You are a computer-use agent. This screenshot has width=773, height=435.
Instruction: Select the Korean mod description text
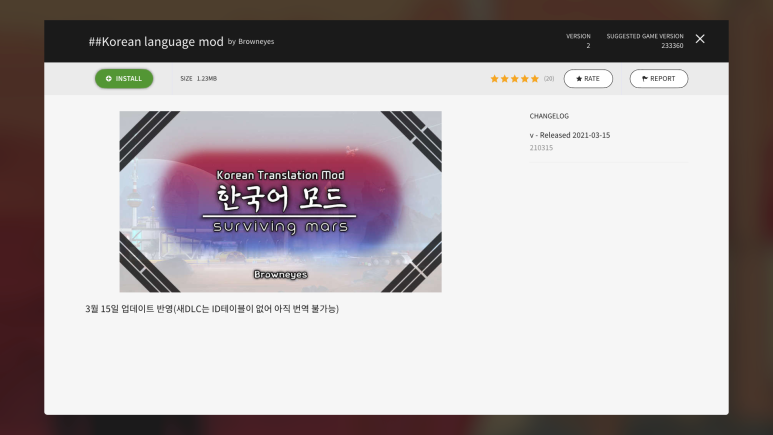tap(212, 309)
